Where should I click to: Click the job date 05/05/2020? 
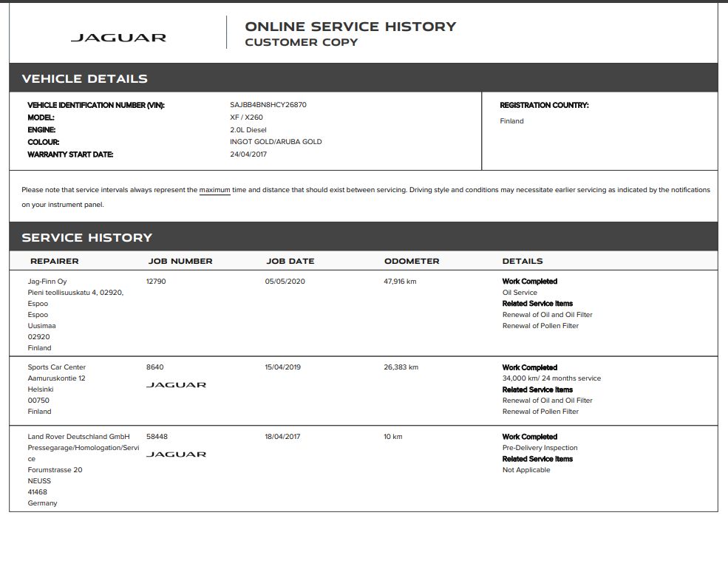coord(285,282)
